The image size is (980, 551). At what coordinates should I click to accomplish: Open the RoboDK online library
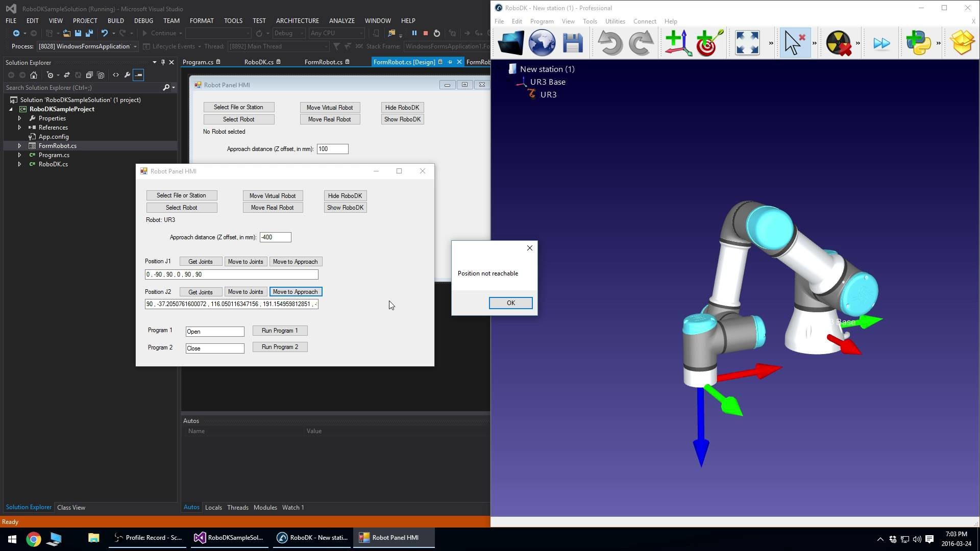pyautogui.click(x=542, y=43)
